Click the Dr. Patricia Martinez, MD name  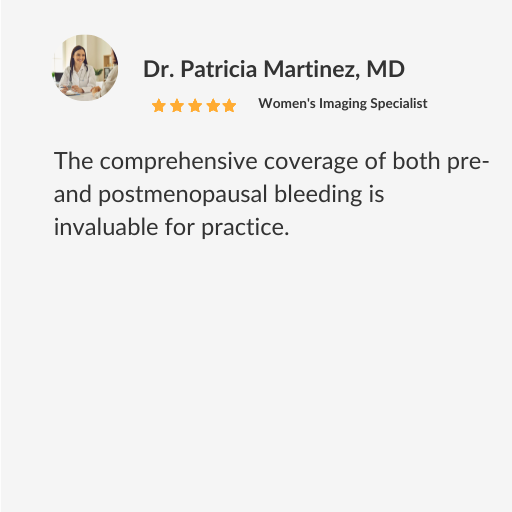(274, 69)
